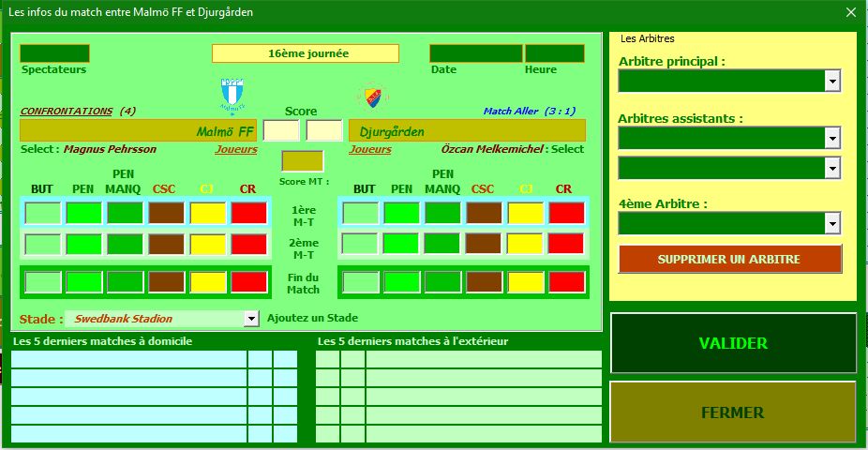Open the Stade dropdown arrow

click(250, 319)
